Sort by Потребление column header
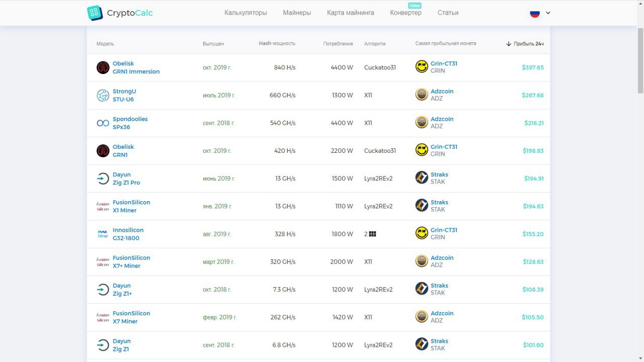This screenshot has width=644, height=362. 338,44
